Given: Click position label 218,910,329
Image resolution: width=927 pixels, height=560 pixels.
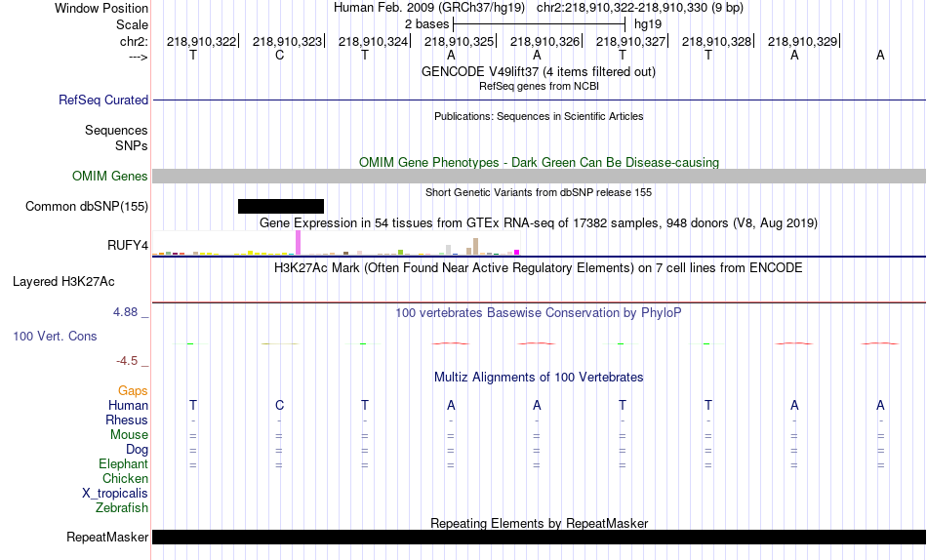Looking at the screenshot, I should pos(803,41).
